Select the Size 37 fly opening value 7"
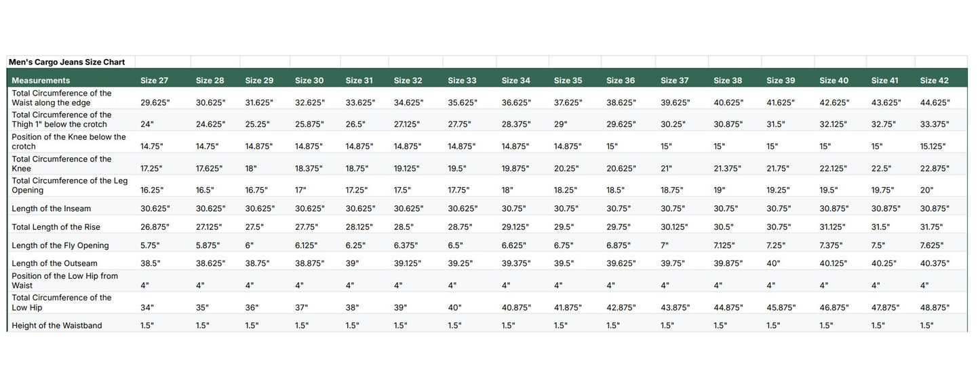Screen dimensions: 980x392 (665, 246)
